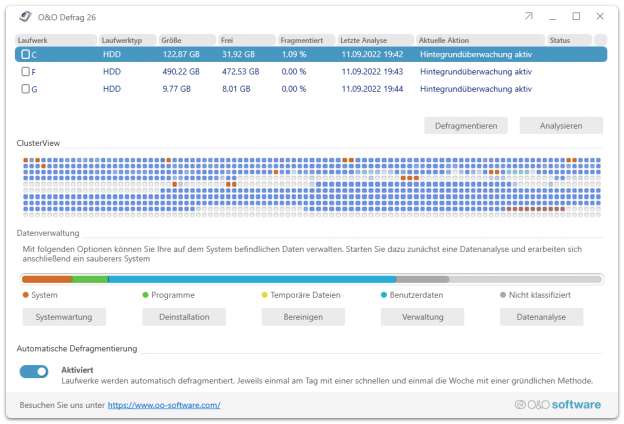The width and height of the screenshot is (624, 424).
Task: Tick the drive F checkbox
Action: (26, 72)
